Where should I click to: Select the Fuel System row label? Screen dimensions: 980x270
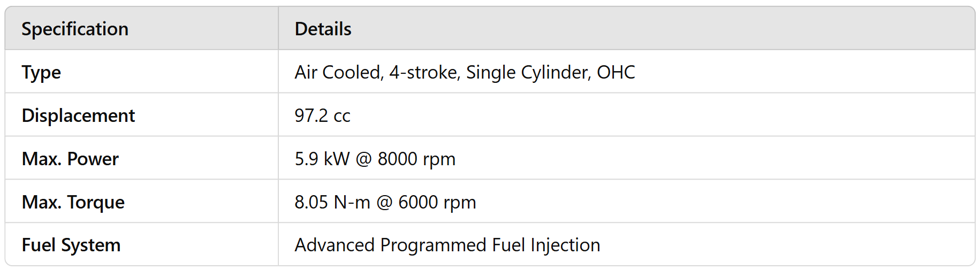pyautogui.click(x=71, y=245)
